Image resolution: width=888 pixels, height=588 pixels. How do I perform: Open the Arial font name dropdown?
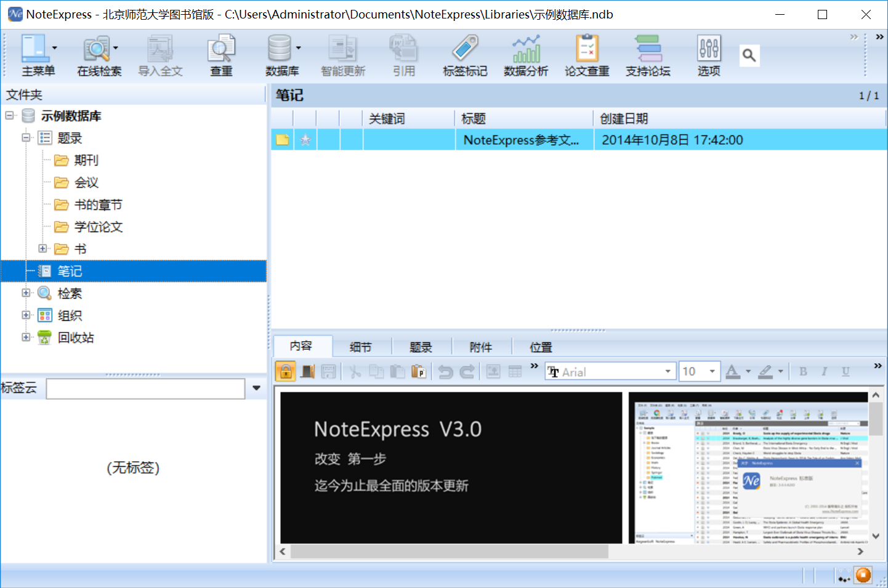[668, 371]
